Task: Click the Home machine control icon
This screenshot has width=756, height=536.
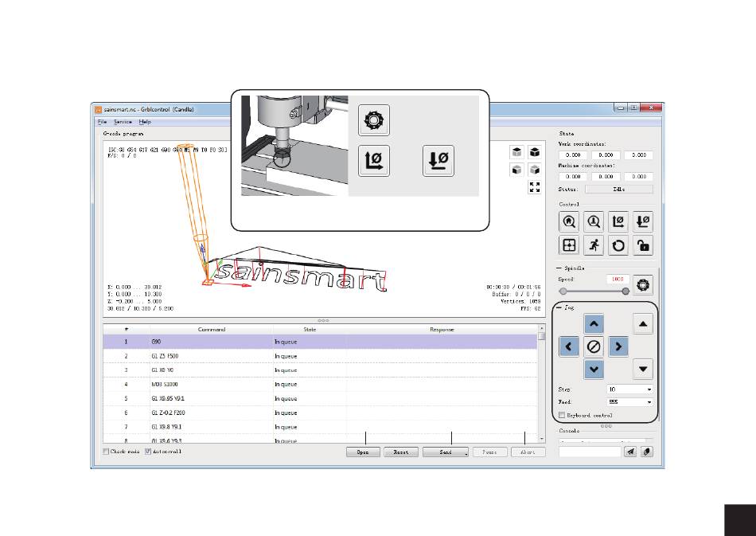Action: point(569,221)
